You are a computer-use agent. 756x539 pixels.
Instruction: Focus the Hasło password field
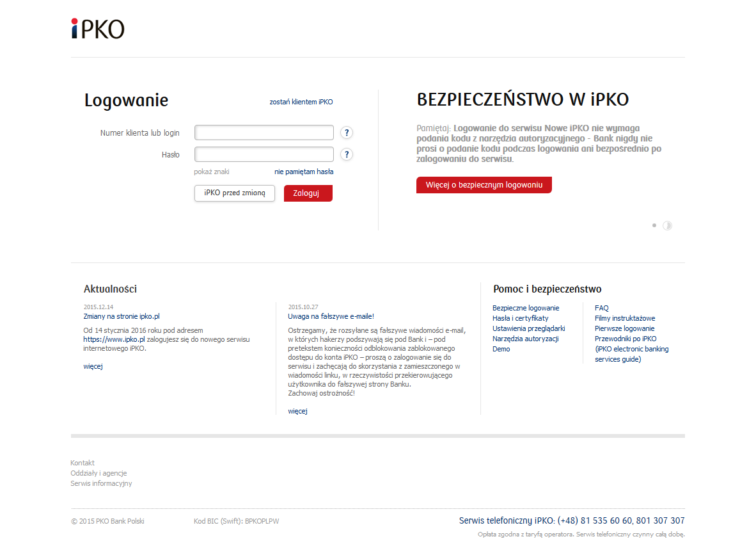264,154
